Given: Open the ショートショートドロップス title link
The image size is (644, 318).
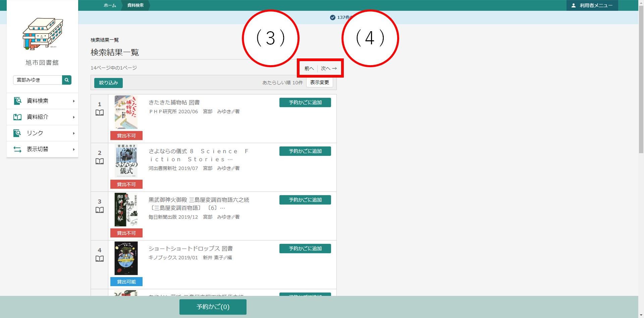Looking at the screenshot, I should pos(191,248).
